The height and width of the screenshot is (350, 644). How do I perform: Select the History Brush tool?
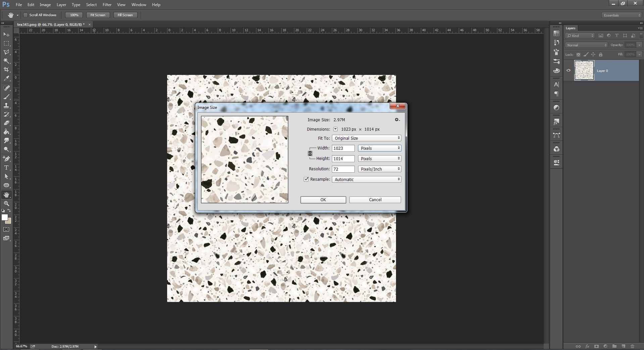(x=6, y=114)
